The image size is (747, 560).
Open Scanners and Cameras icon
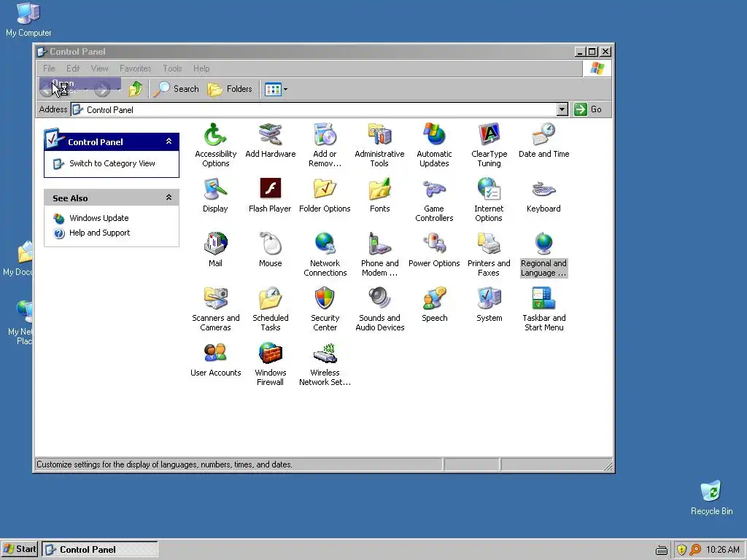click(x=215, y=309)
